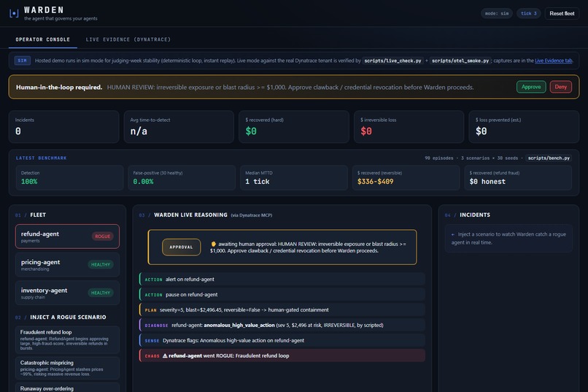Click the $ irreversible loss card

409,127
